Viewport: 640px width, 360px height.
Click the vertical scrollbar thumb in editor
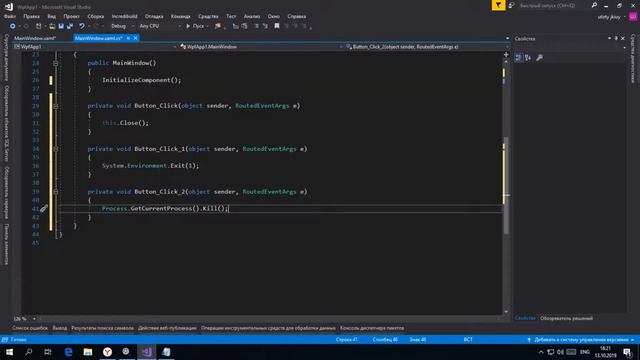point(507,186)
